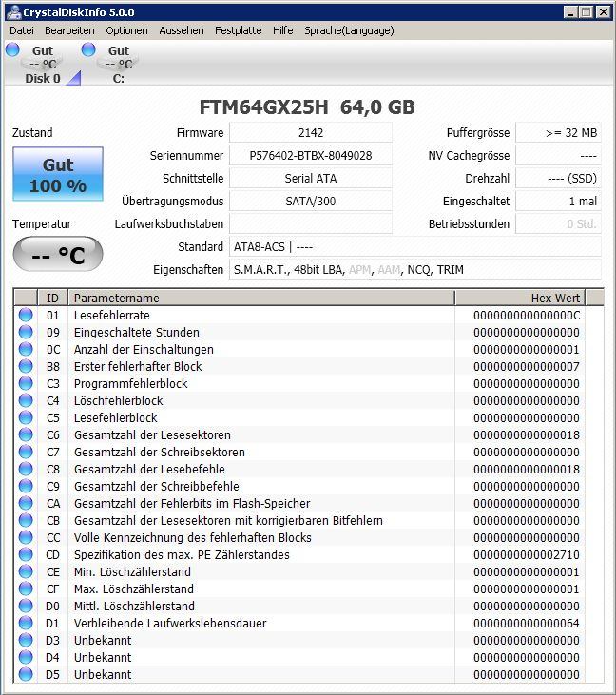Click the -- °C temperature display
This screenshot has height=695, width=616.
click(x=58, y=255)
